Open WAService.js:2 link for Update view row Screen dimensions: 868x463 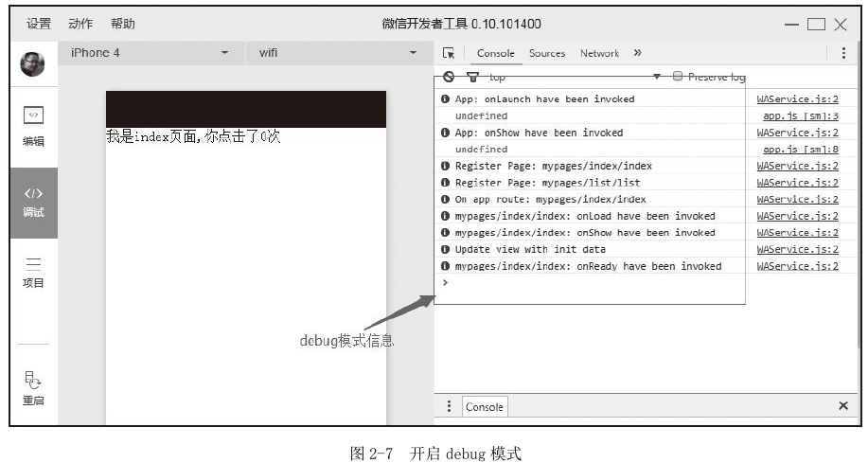point(798,249)
